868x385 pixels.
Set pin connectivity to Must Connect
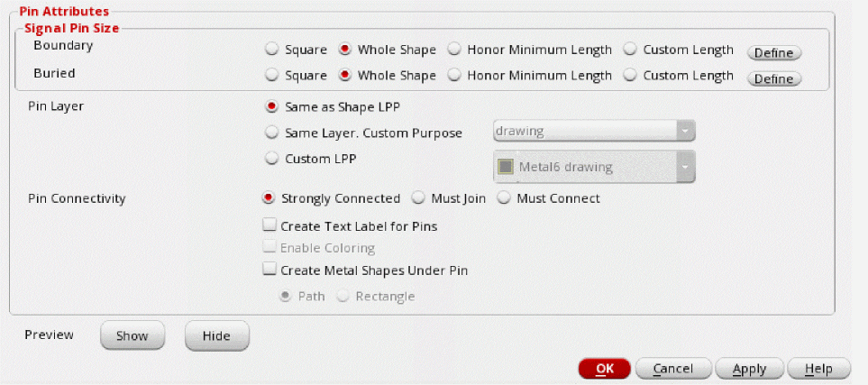click(504, 198)
